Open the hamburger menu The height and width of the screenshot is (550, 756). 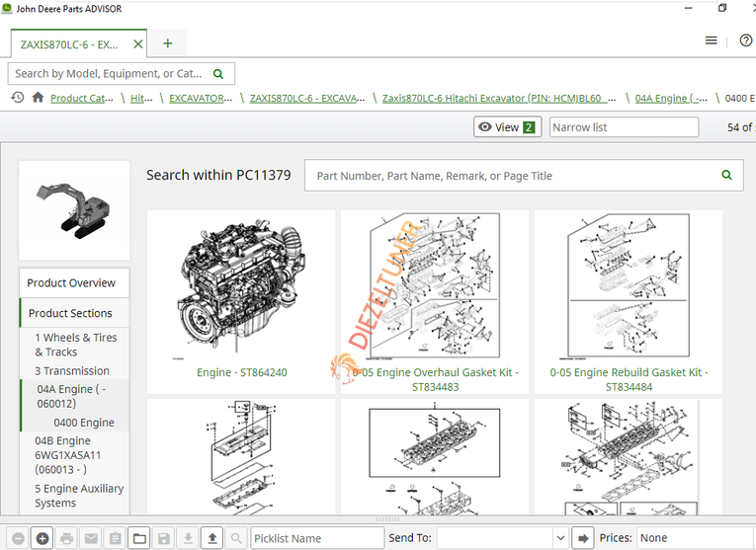[711, 40]
